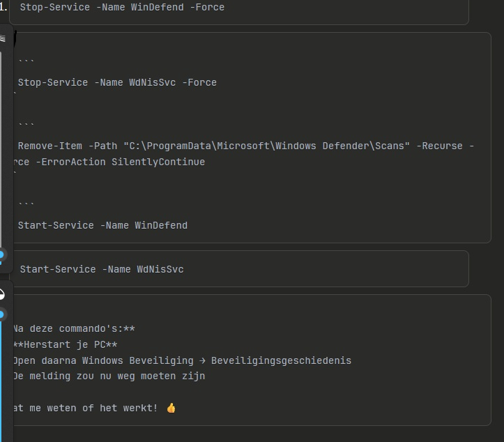Click the white half-circle icon at left edge
The width and height of the screenshot is (504, 442).
pos(2,294)
